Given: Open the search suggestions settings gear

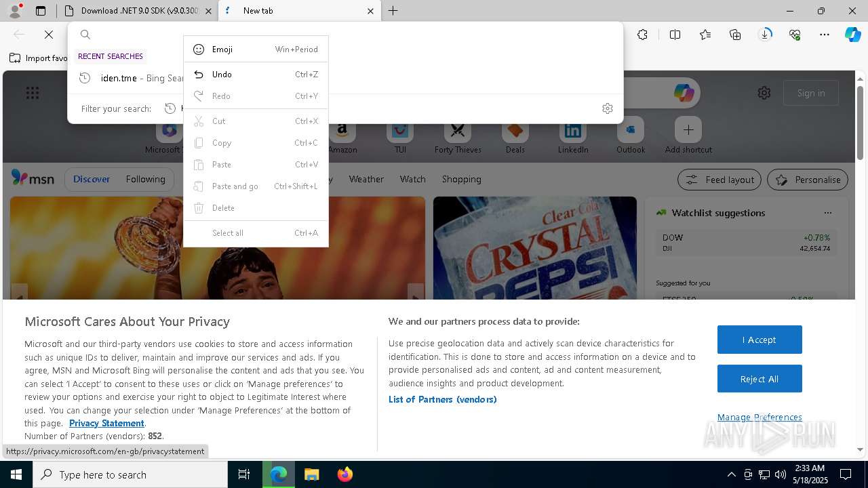Looking at the screenshot, I should pyautogui.click(x=608, y=108).
